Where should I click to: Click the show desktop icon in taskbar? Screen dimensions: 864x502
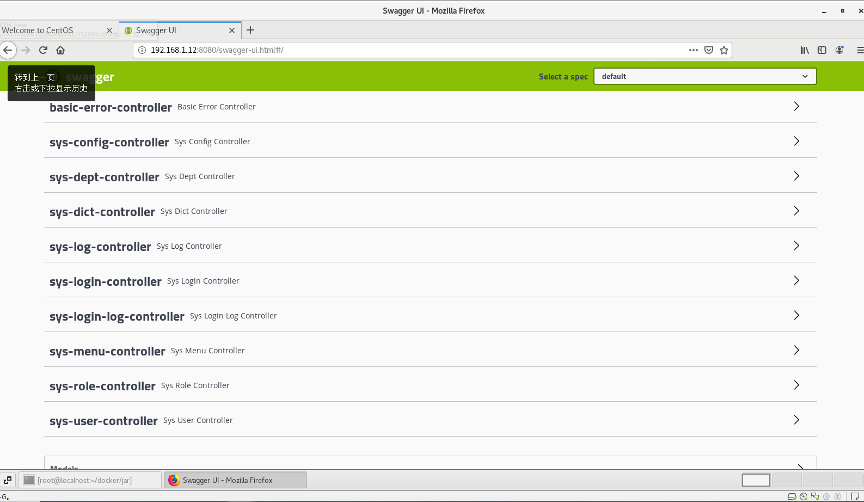coord(8,480)
